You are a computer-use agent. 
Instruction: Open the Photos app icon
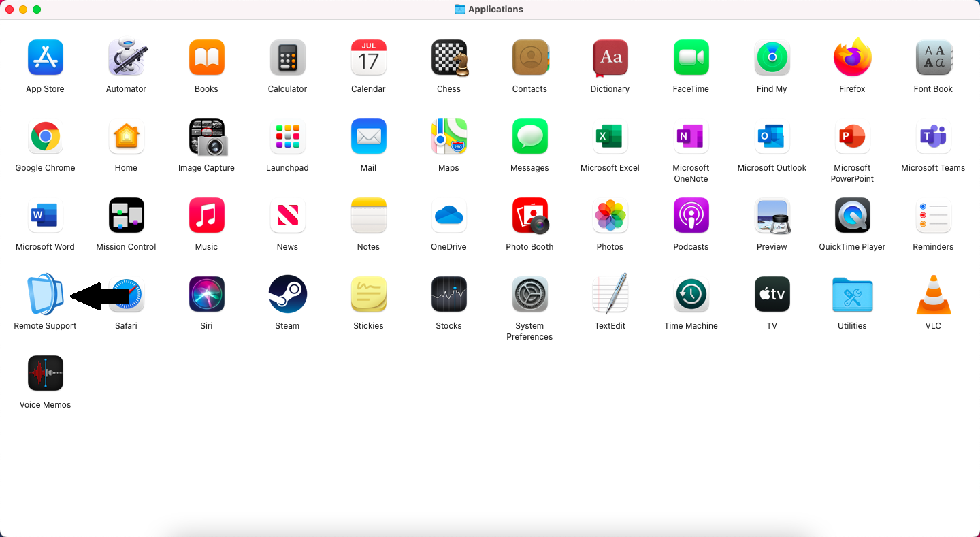coord(610,215)
